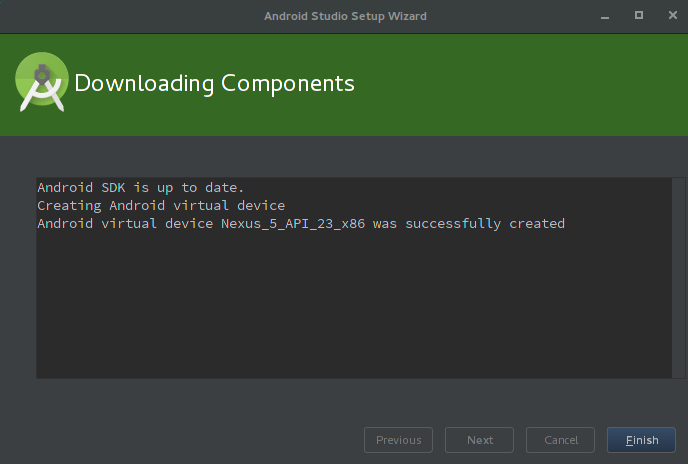The height and width of the screenshot is (464, 688).
Task: Click the word "Components" in the green header
Action: [x=288, y=83]
